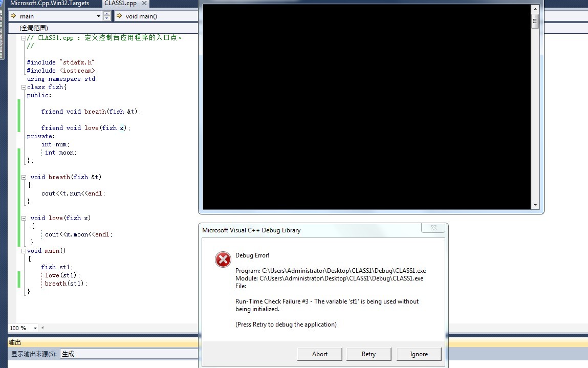This screenshot has height=368, width=588.
Task: Click the 'cout<<x.moon<<endl;' line
Action: click(x=78, y=234)
